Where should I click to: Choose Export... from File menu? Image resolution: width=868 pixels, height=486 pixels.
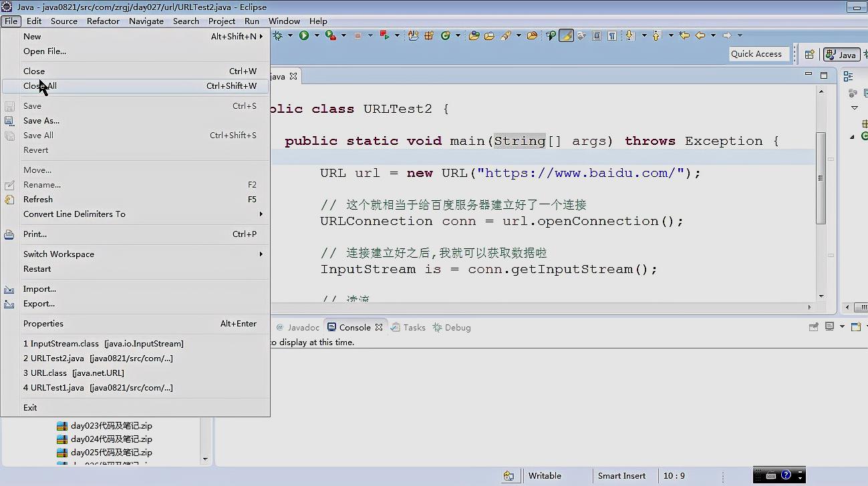[136, 304]
